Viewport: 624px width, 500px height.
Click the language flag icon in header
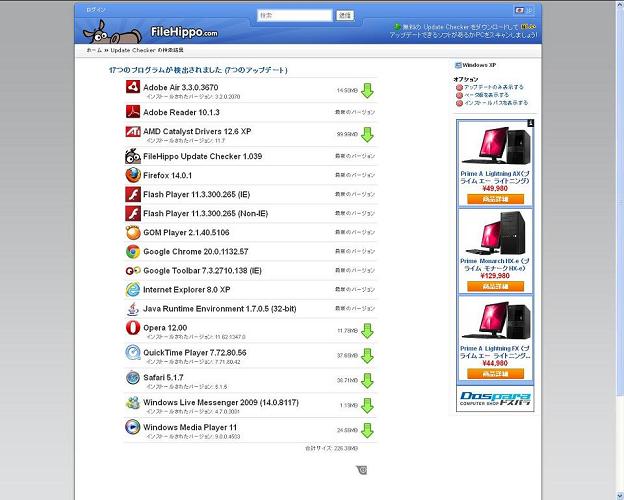tap(519, 10)
